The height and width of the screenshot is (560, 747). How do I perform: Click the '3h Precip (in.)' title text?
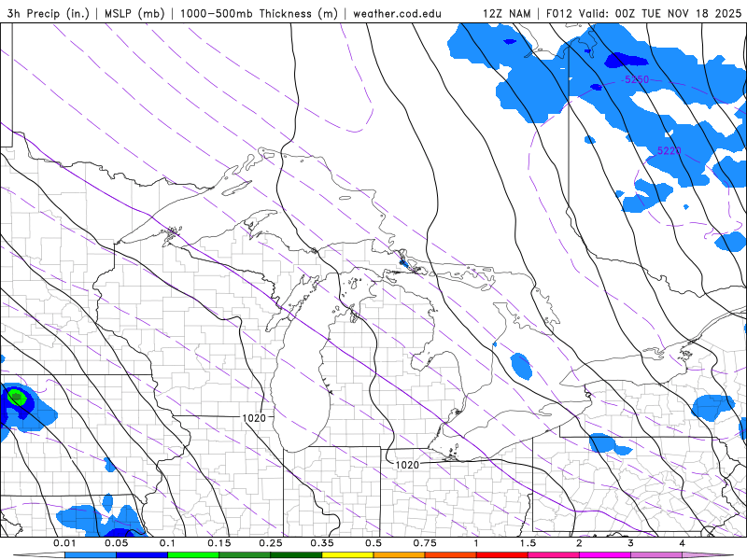[49, 13]
